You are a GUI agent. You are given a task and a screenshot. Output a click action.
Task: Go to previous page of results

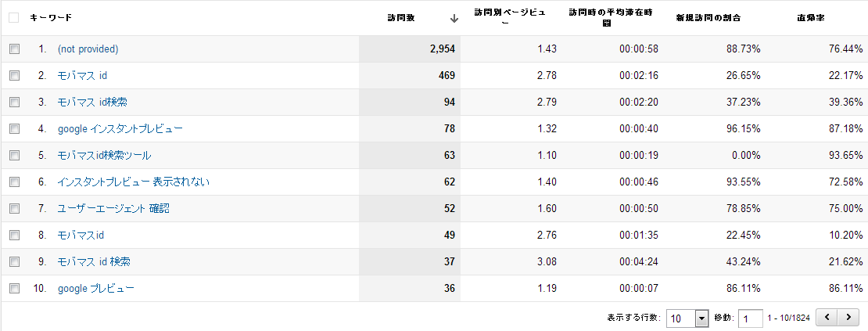(x=827, y=318)
